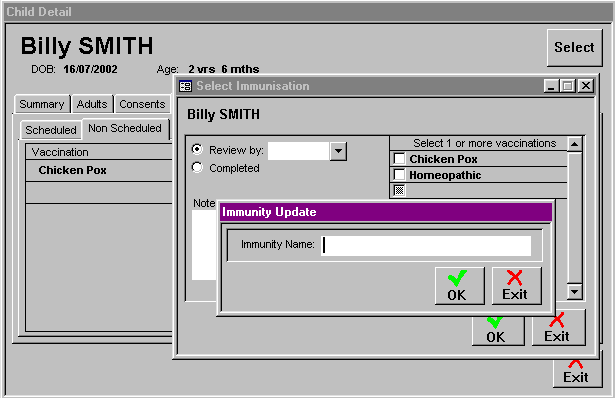
Task: Open the Consents tab
Action: [142, 104]
